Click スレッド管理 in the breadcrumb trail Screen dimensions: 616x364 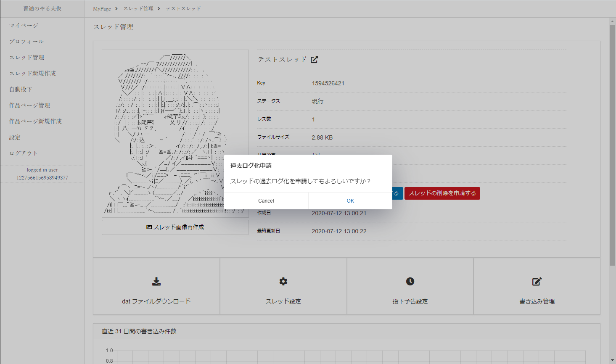coord(139,8)
